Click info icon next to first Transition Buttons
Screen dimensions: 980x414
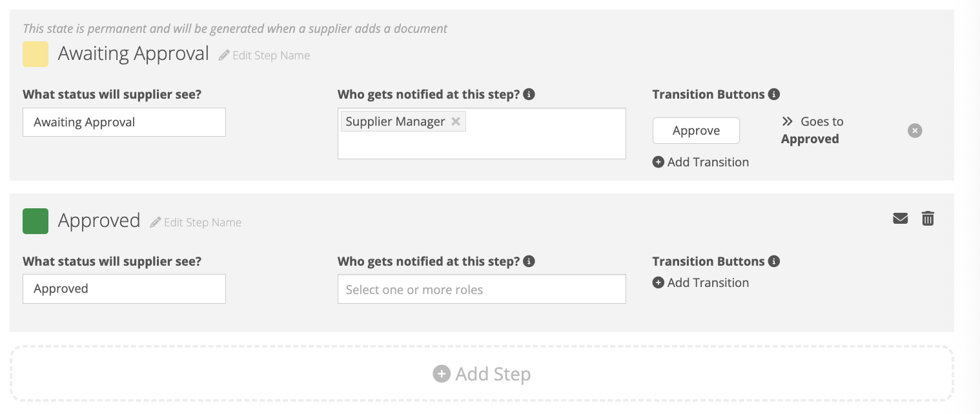click(x=774, y=94)
